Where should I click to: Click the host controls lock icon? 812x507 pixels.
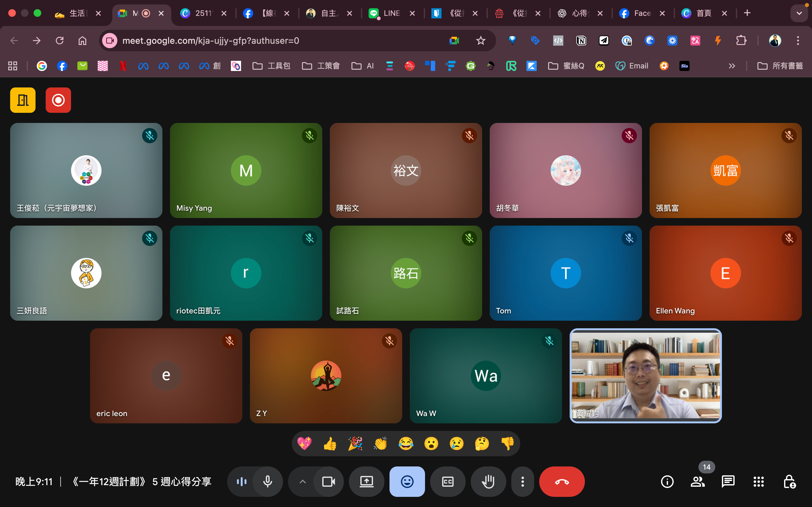(789, 482)
